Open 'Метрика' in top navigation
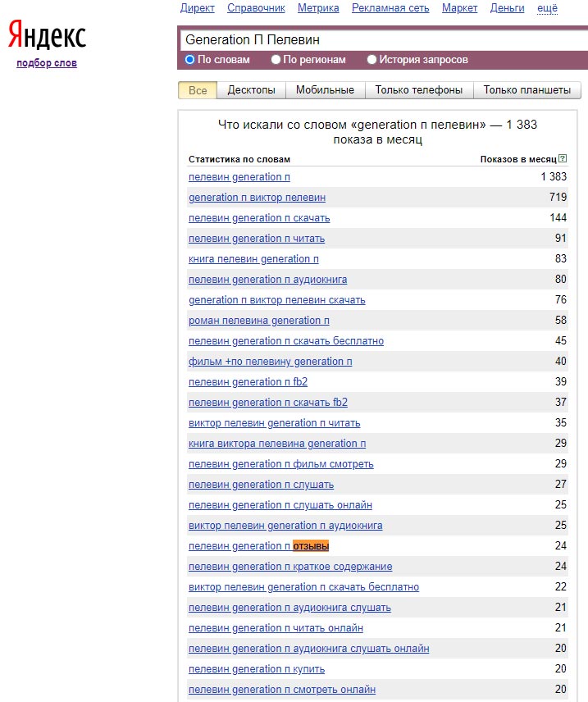This screenshot has height=702, width=588. tap(318, 8)
